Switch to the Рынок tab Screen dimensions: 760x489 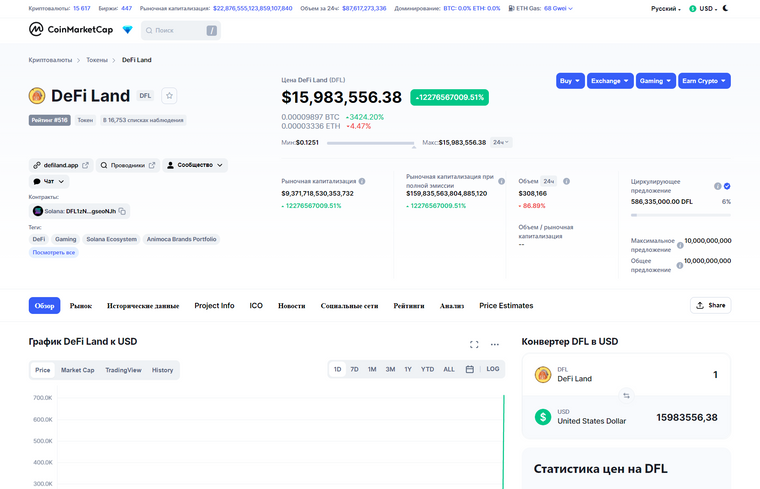point(81,306)
